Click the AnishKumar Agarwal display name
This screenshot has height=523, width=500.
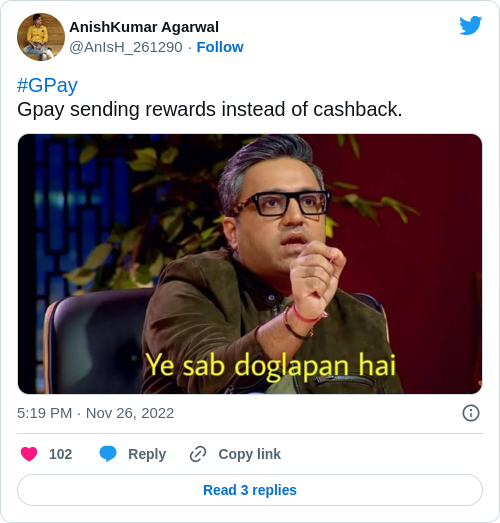tap(144, 27)
